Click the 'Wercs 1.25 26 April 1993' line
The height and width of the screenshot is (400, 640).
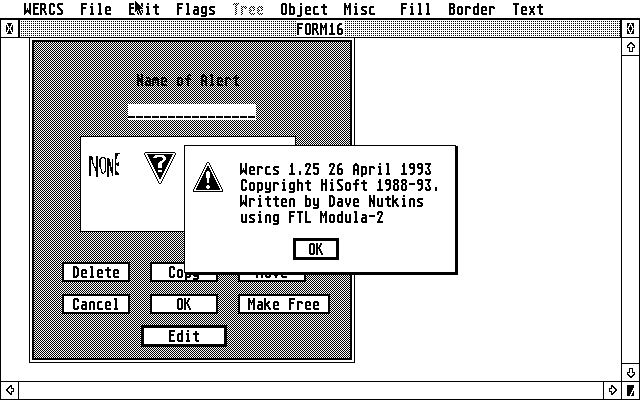tap(336, 169)
